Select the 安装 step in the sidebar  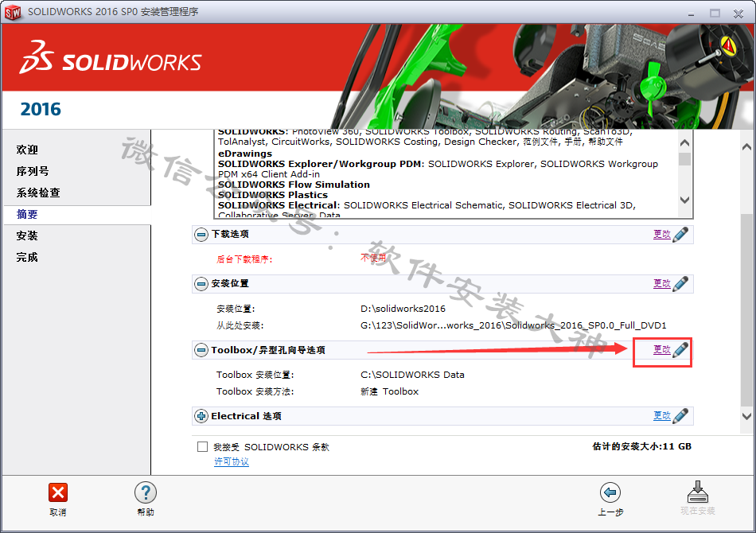[x=27, y=235]
